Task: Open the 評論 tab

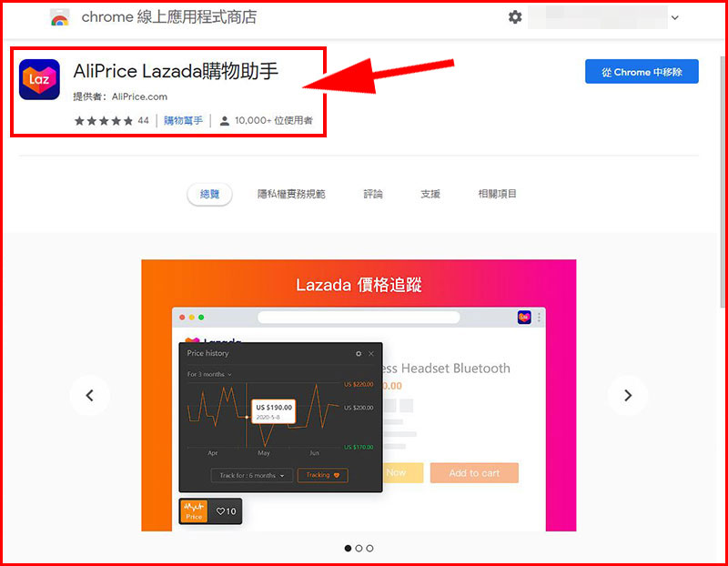Action: coord(373,194)
